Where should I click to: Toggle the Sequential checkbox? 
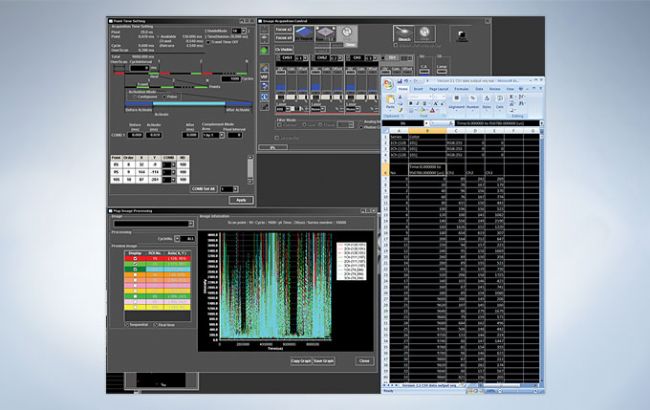click(x=125, y=324)
